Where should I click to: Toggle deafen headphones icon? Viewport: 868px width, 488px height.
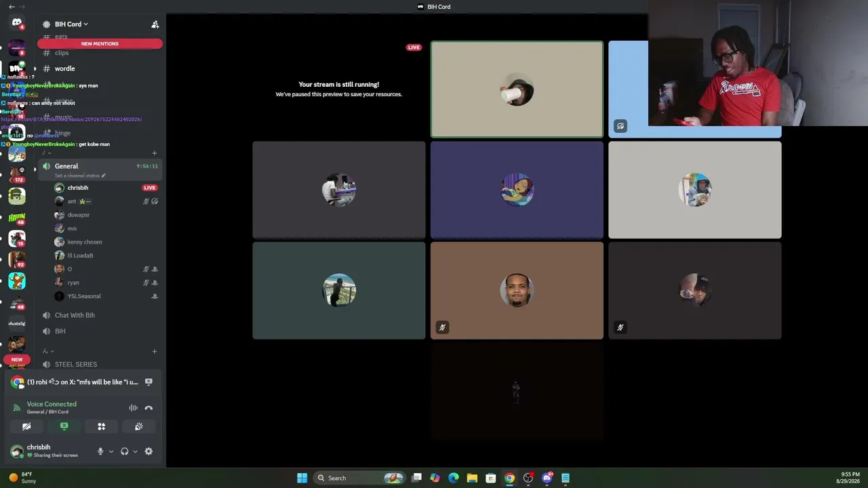(x=124, y=451)
